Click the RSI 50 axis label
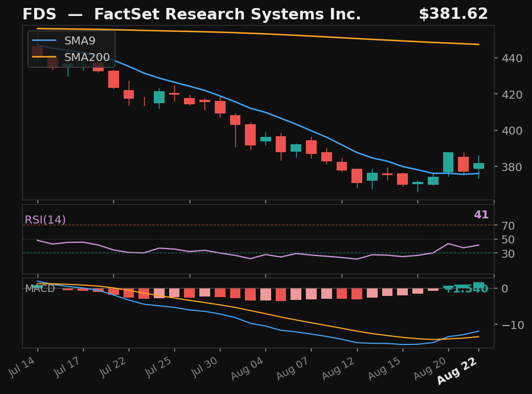This screenshot has height=394, width=532. 508,239
